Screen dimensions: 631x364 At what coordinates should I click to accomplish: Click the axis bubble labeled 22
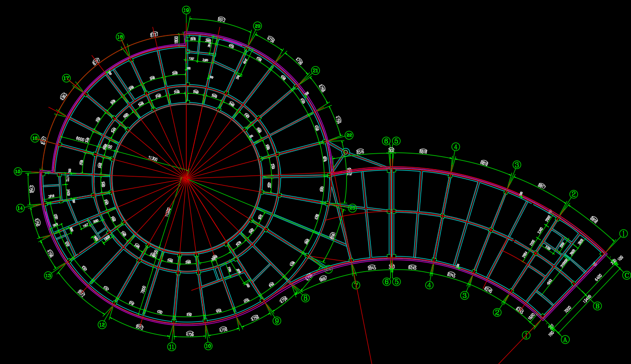(x=349, y=135)
